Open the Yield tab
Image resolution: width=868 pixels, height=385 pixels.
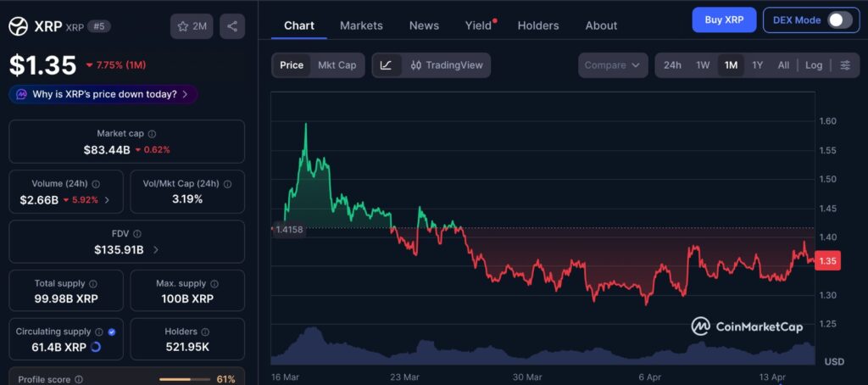click(478, 25)
